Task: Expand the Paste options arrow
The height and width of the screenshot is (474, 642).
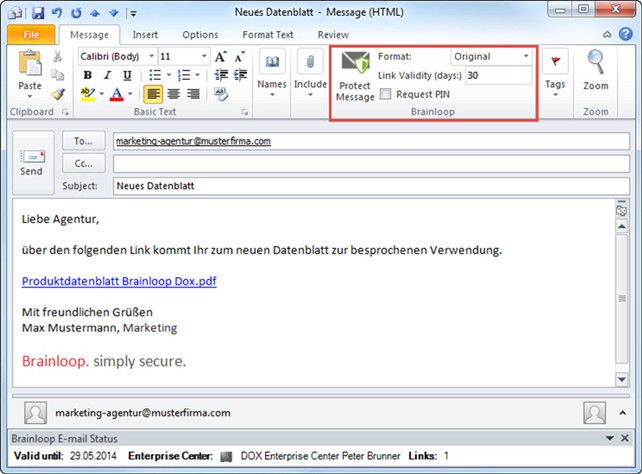Action: point(30,97)
